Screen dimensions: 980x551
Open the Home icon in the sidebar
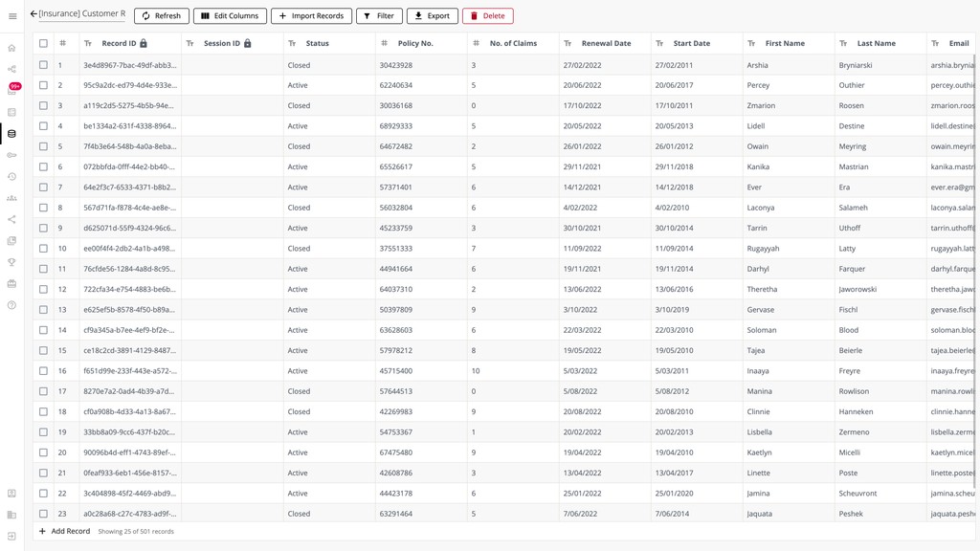[11, 46]
